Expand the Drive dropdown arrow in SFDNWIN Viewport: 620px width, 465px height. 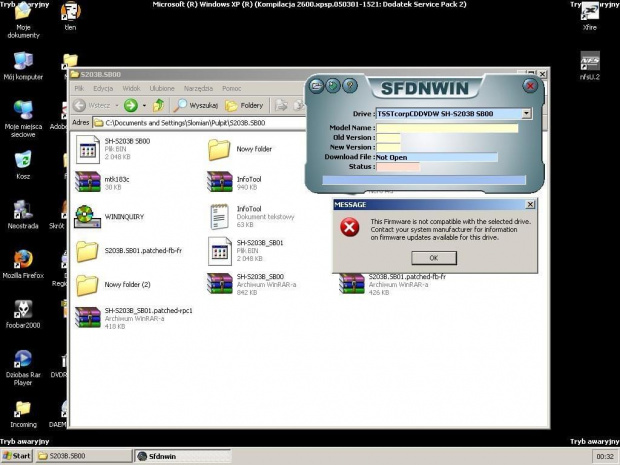(526, 114)
